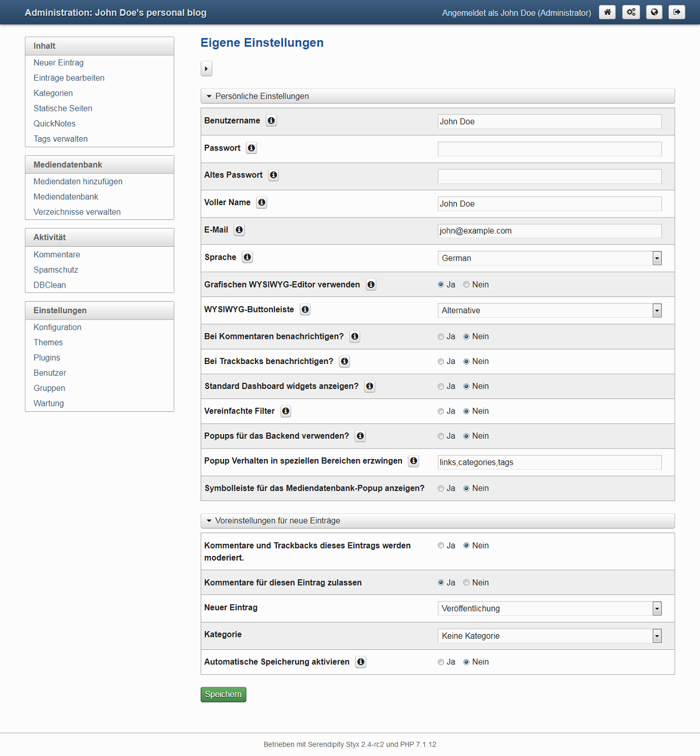Image resolution: width=700 pixels, height=756 pixels.
Task: Click the info icon beside Vereinfachte Filter
Action: [x=286, y=411]
